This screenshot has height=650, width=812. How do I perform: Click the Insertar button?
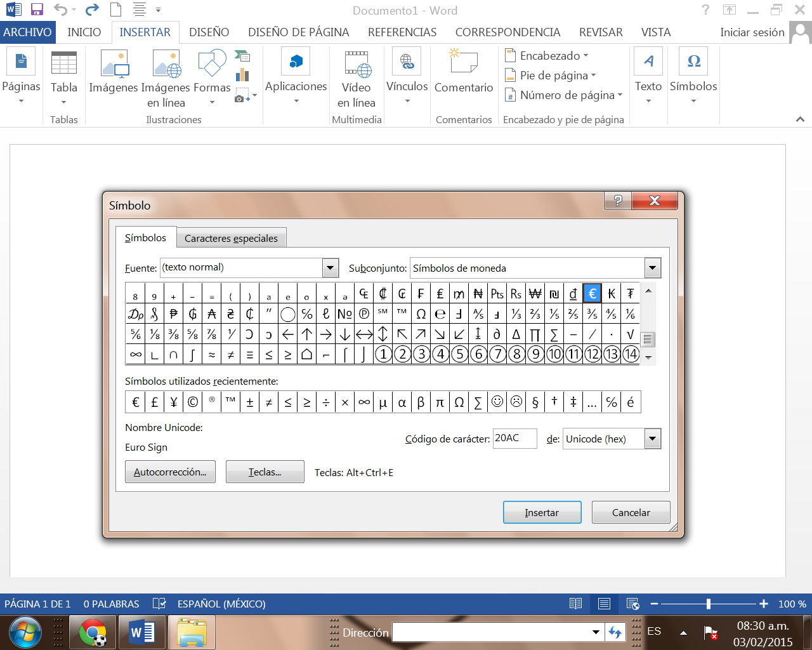542,512
